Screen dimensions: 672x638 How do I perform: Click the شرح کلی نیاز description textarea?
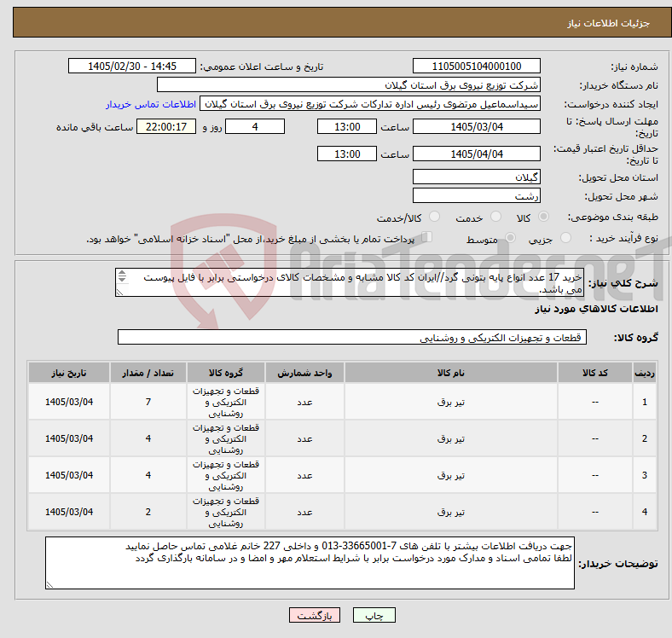350,282
